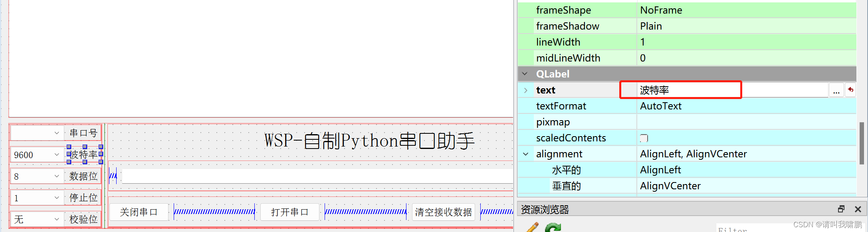Image resolution: width=868 pixels, height=232 pixels.
Task: Open the 9600 baud rate dropdown
Action: 37,155
